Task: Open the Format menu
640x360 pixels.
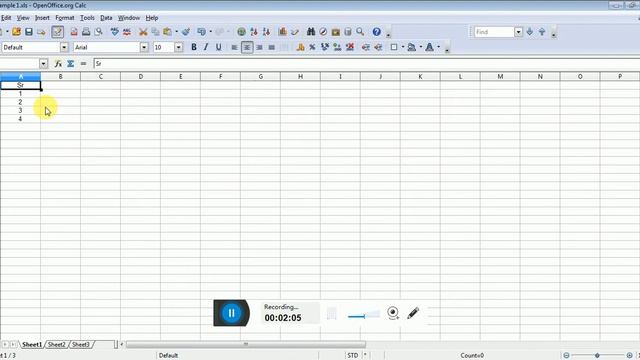Action: (x=65, y=18)
